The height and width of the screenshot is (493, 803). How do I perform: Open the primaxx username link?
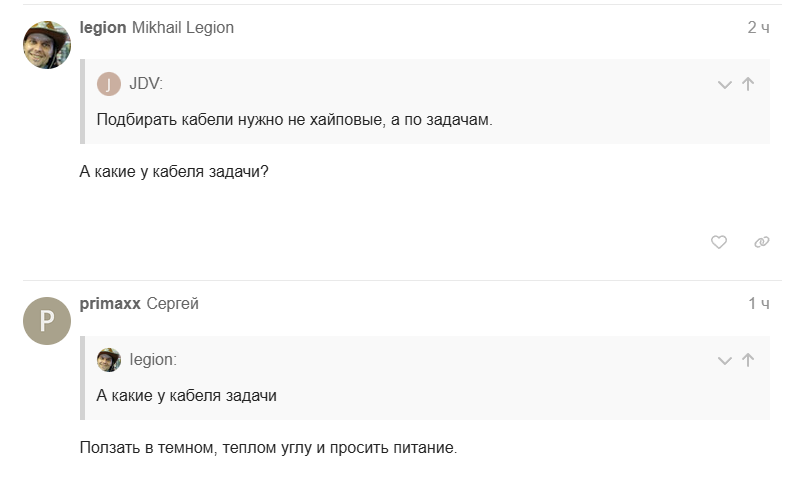click(x=109, y=304)
